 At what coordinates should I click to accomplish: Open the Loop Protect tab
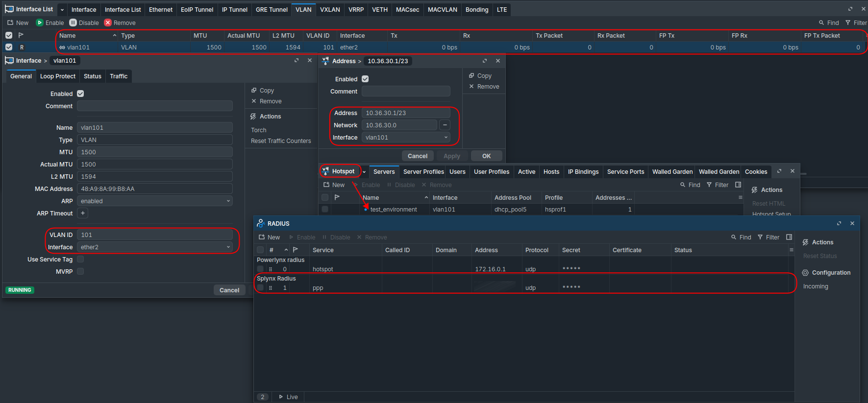(58, 76)
